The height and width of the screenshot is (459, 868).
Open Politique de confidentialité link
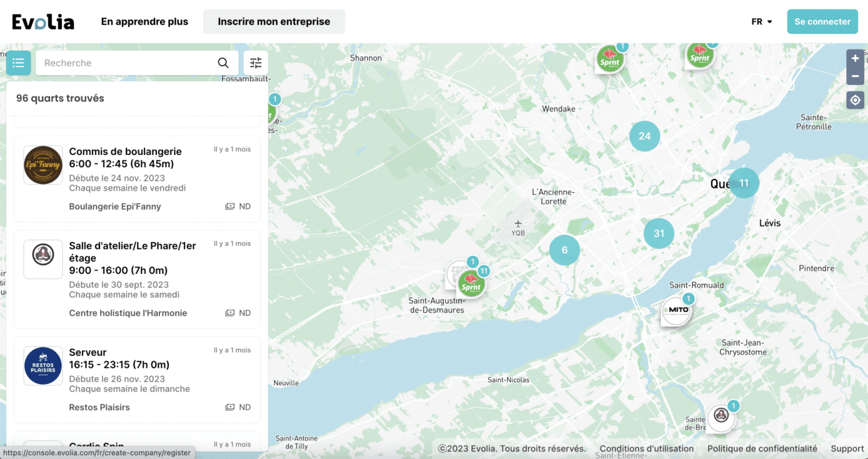(x=762, y=448)
